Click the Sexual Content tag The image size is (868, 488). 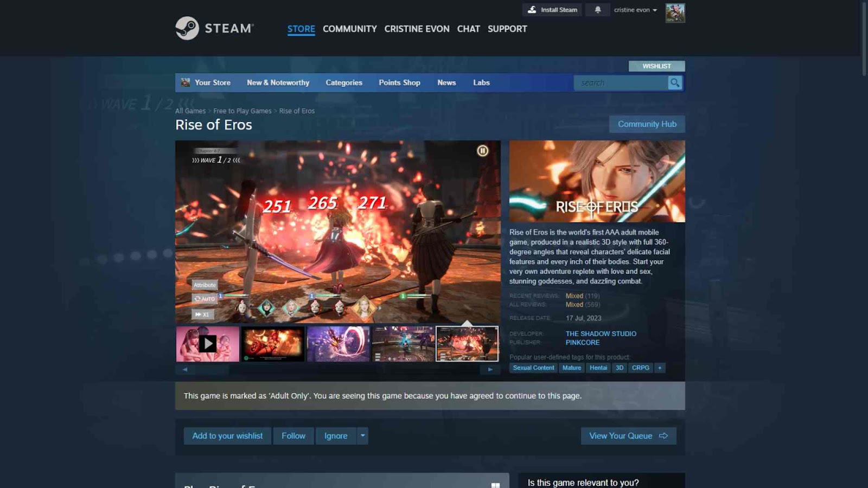coord(534,368)
